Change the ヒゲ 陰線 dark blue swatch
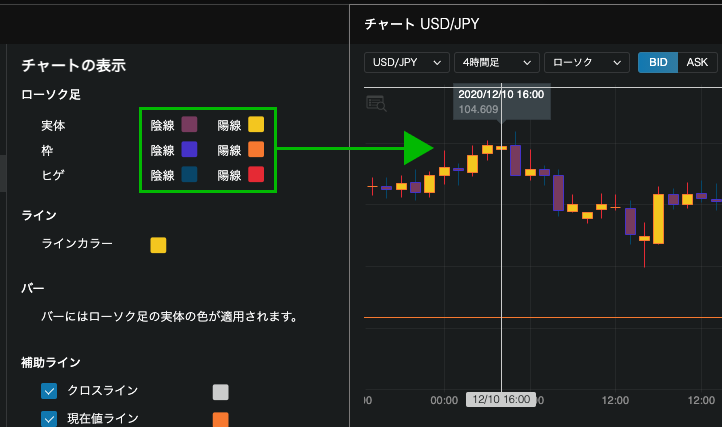Viewport: 722px width, 427px height. click(x=189, y=175)
